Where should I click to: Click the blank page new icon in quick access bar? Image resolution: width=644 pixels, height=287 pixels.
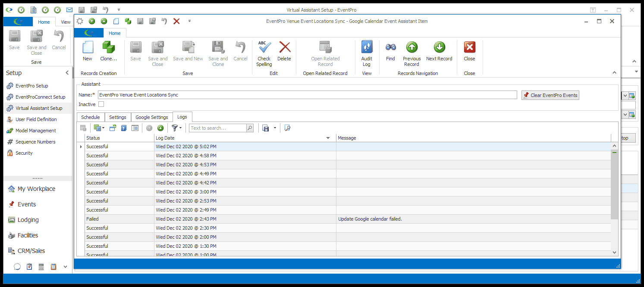(116, 21)
